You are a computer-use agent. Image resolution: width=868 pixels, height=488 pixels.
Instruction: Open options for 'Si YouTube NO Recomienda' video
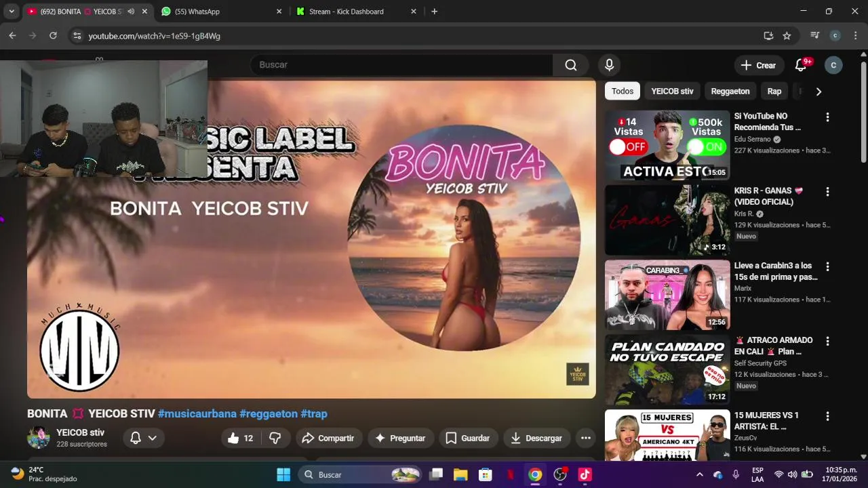(x=827, y=117)
